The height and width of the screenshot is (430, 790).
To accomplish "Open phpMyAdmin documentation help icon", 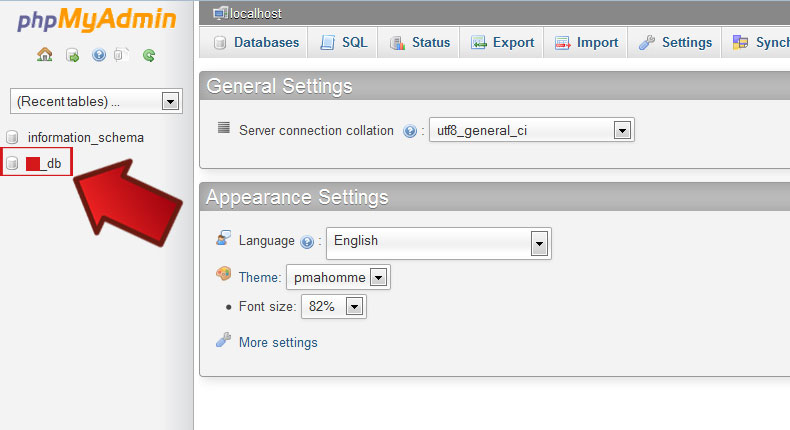I will (x=98, y=55).
